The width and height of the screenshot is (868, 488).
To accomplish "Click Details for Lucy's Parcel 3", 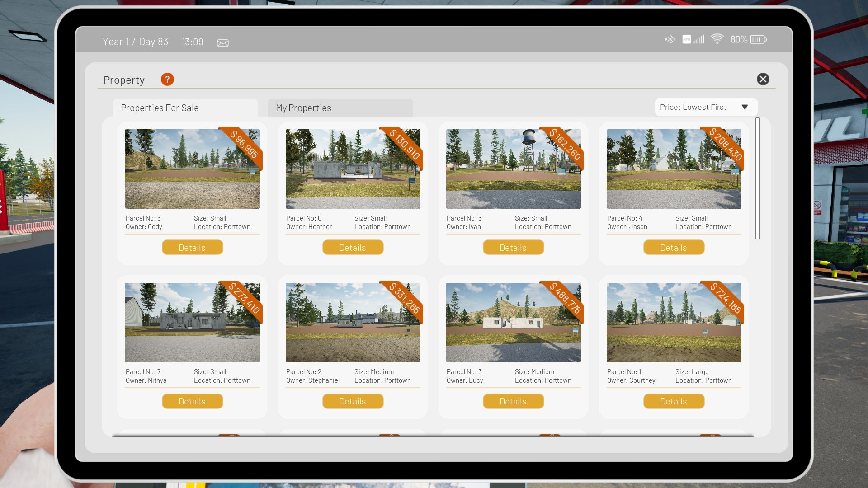I will pyautogui.click(x=513, y=401).
